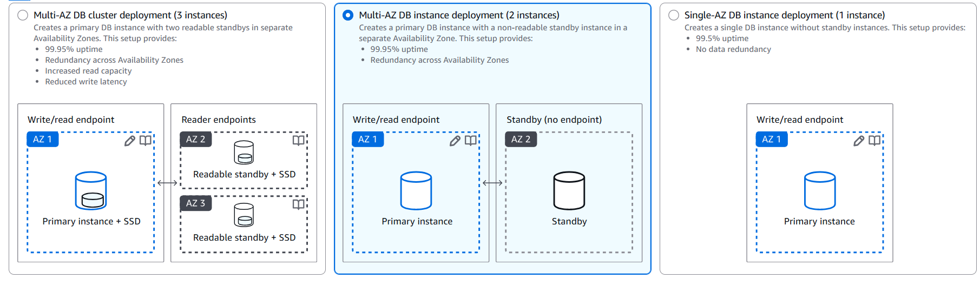The width and height of the screenshot is (980, 285).
Task: Select Multi-AZ DB cluster deployment radio button
Action: (x=23, y=15)
